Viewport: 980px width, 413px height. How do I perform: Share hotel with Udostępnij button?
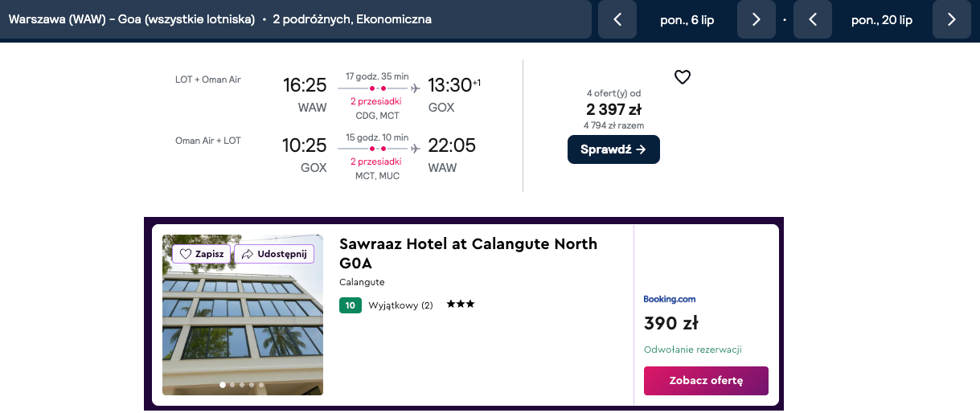point(274,254)
